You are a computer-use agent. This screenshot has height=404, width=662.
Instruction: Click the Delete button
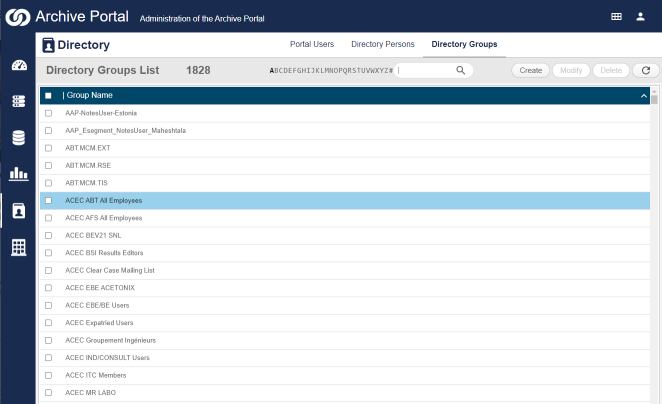[611, 70]
